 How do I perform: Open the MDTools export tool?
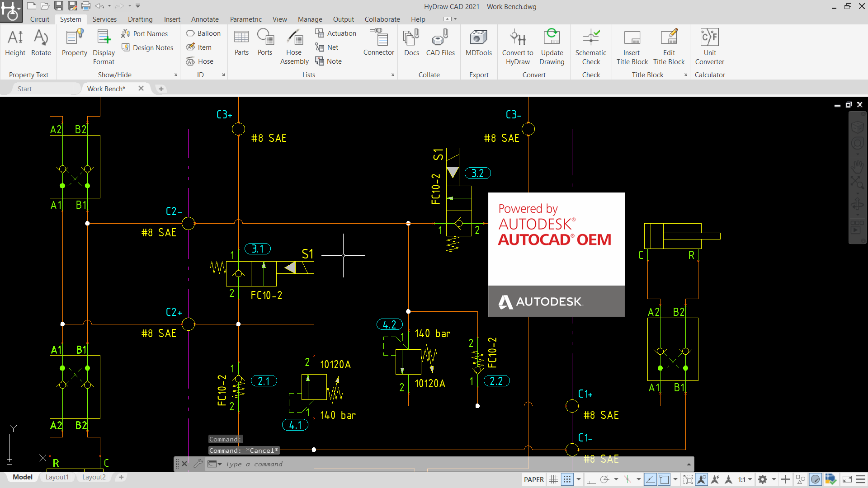point(478,45)
